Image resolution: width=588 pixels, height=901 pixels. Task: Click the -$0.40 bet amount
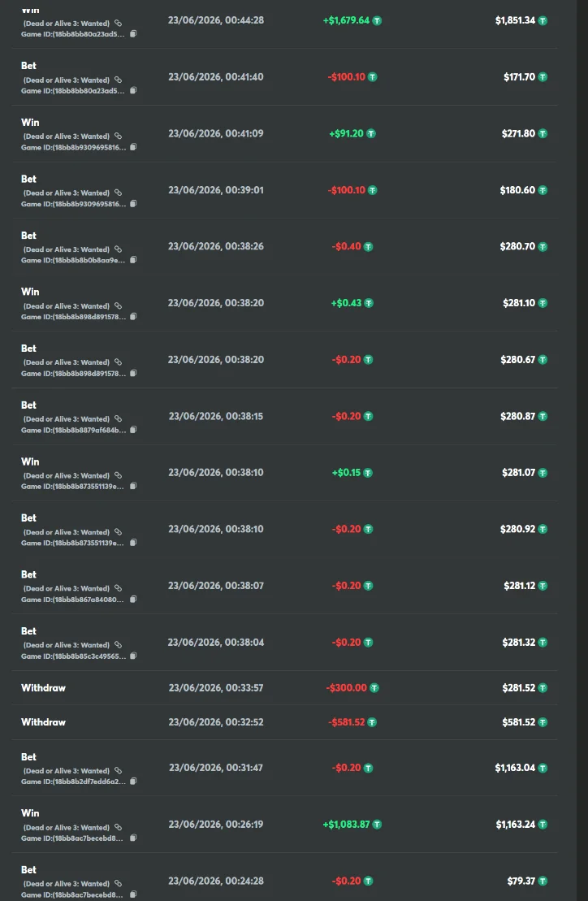click(346, 246)
